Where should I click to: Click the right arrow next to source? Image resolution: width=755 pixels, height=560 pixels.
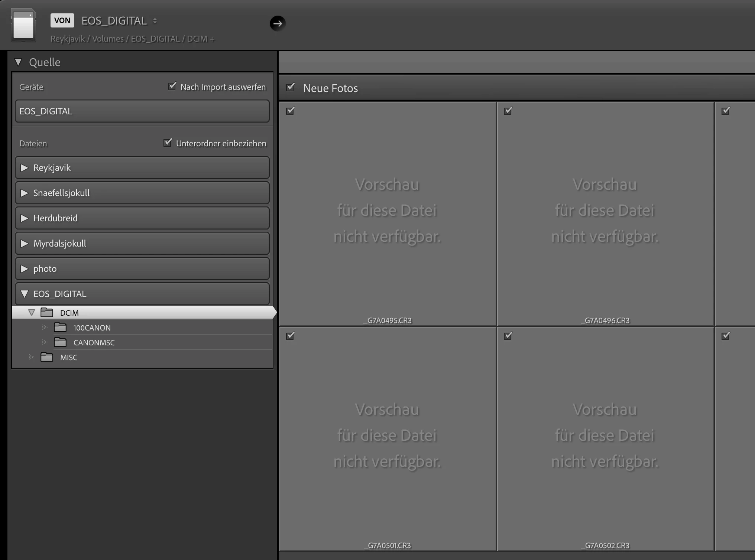(278, 23)
